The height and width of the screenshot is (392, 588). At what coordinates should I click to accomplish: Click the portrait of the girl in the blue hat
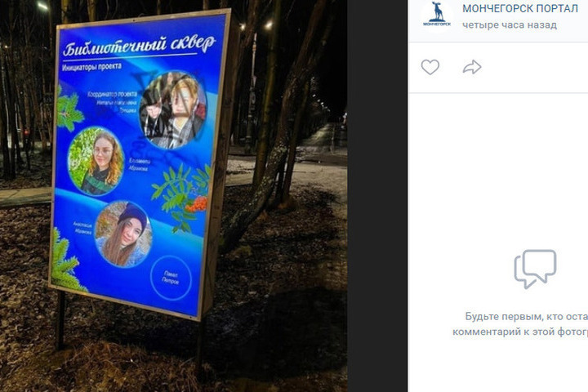point(123,234)
